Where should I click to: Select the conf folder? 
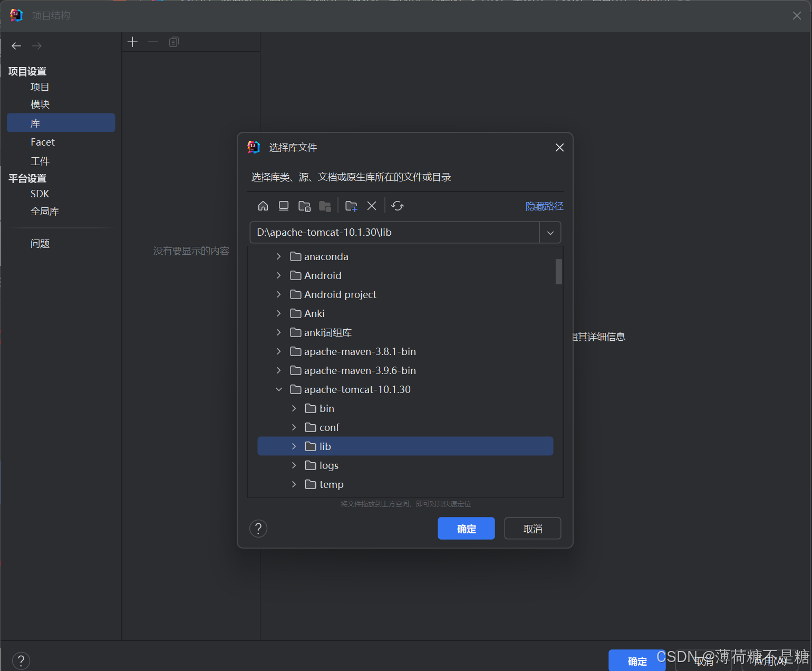[329, 427]
